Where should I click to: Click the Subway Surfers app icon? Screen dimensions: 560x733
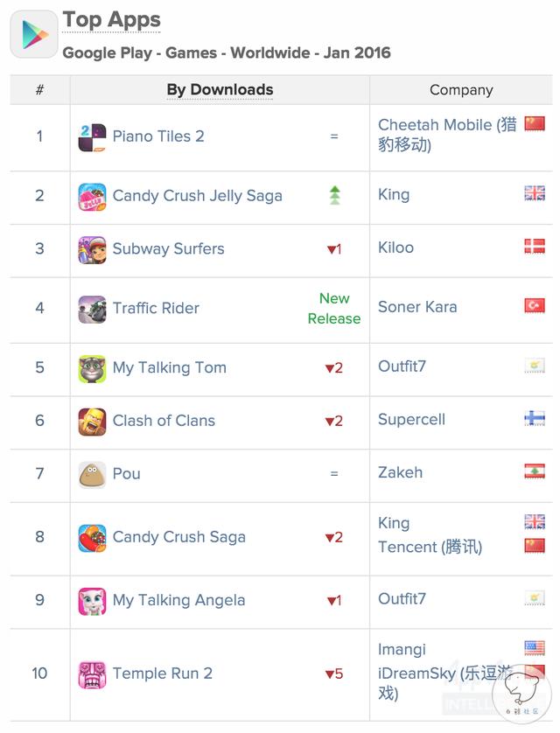(92, 250)
